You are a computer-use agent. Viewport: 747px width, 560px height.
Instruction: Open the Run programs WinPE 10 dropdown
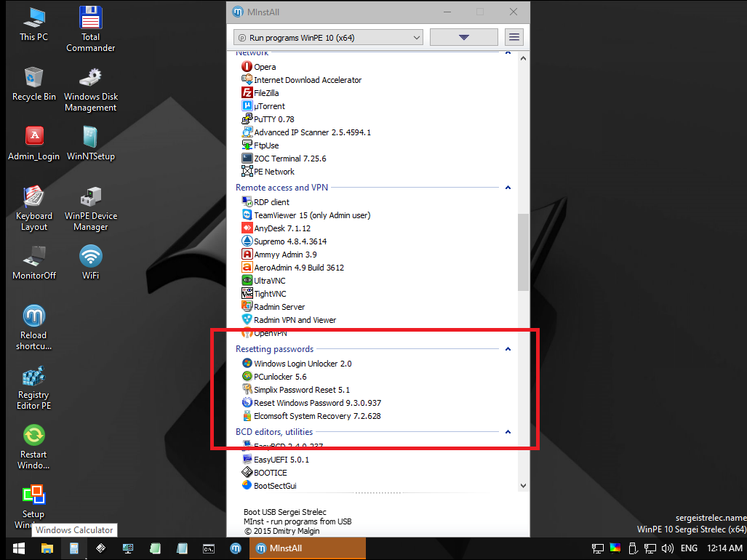328,38
